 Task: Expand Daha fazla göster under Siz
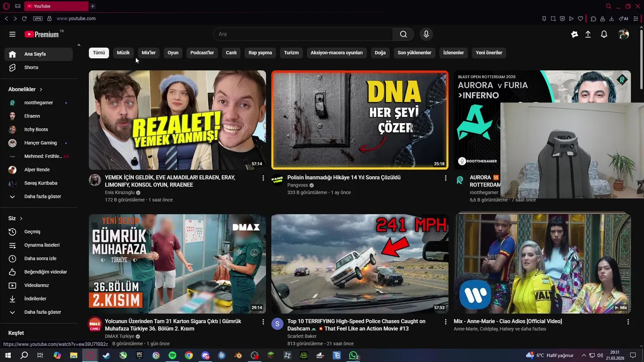[38, 312]
